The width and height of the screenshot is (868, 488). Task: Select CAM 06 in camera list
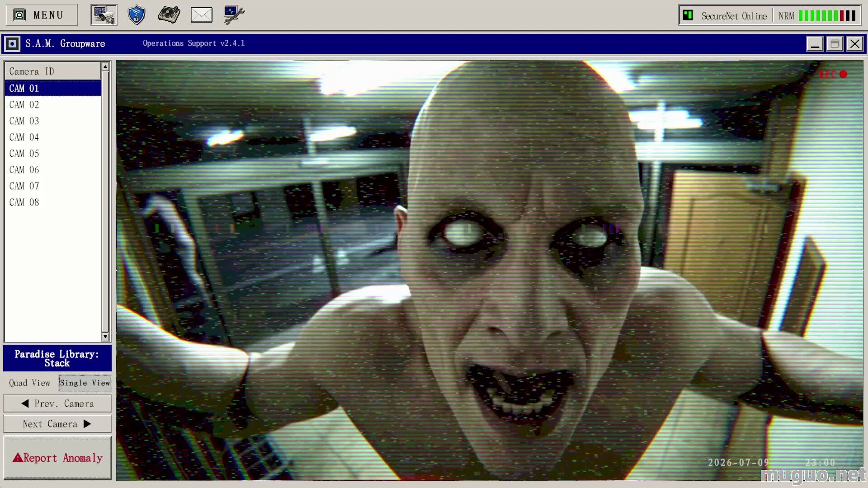coord(52,169)
